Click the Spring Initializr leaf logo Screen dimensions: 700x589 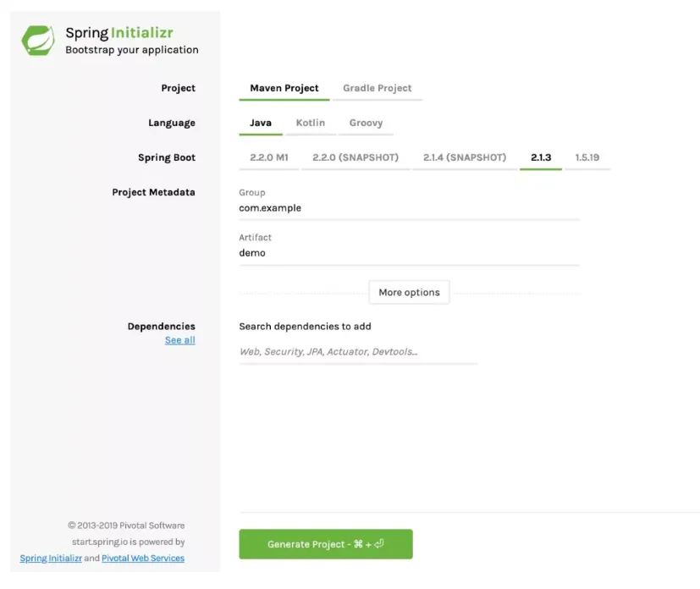tap(37, 40)
